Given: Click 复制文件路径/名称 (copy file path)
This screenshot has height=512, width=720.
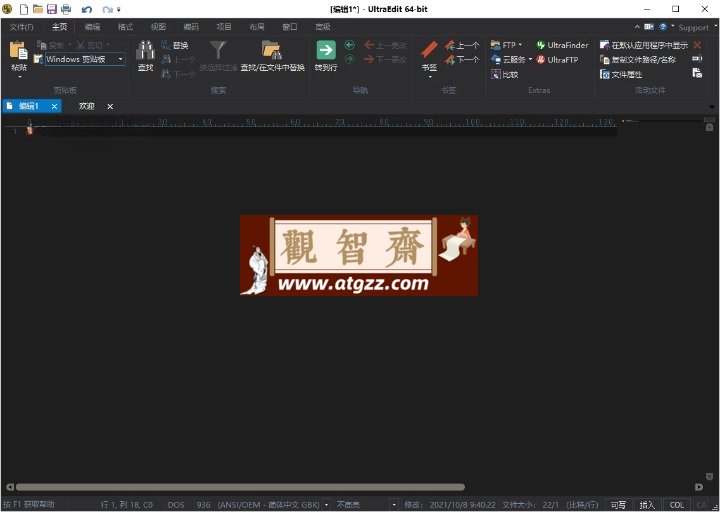Looking at the screenshot, I should [638, 60].
